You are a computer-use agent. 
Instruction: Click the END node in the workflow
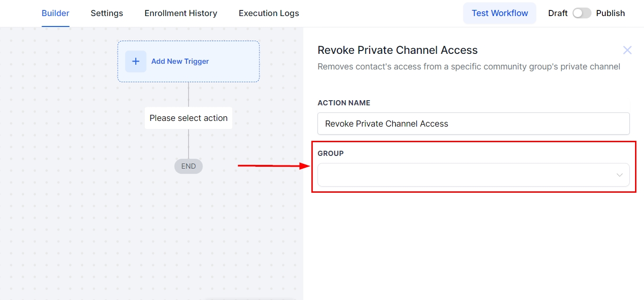188,166
